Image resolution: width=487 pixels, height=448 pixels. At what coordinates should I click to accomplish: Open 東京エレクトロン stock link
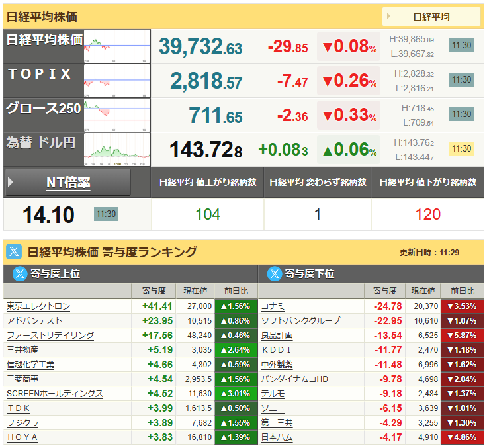tap(38, 306)
